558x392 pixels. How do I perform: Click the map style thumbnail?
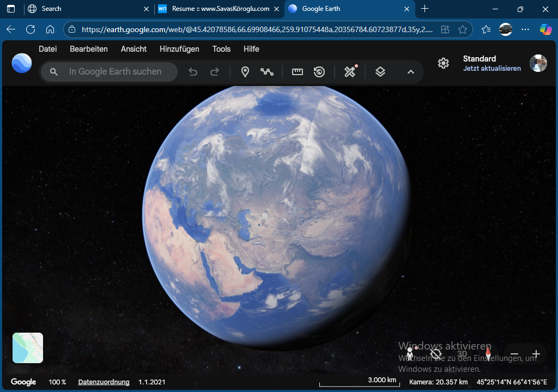point(28,348)
